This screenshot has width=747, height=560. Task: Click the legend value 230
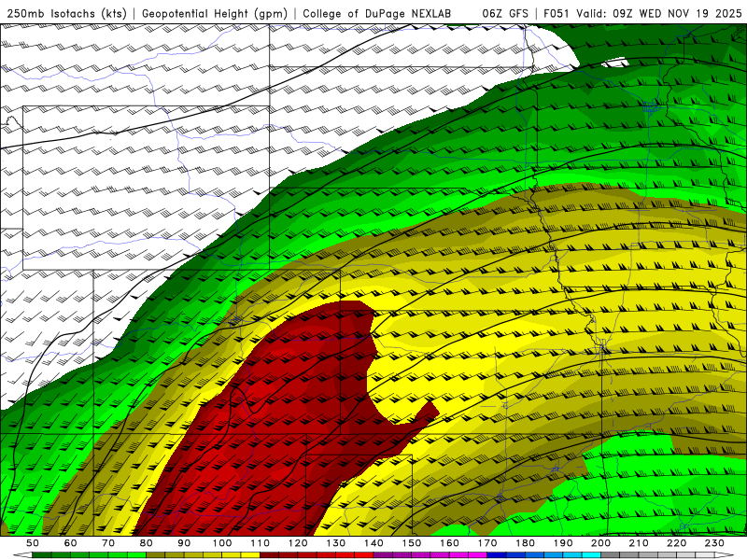[714, 543]
